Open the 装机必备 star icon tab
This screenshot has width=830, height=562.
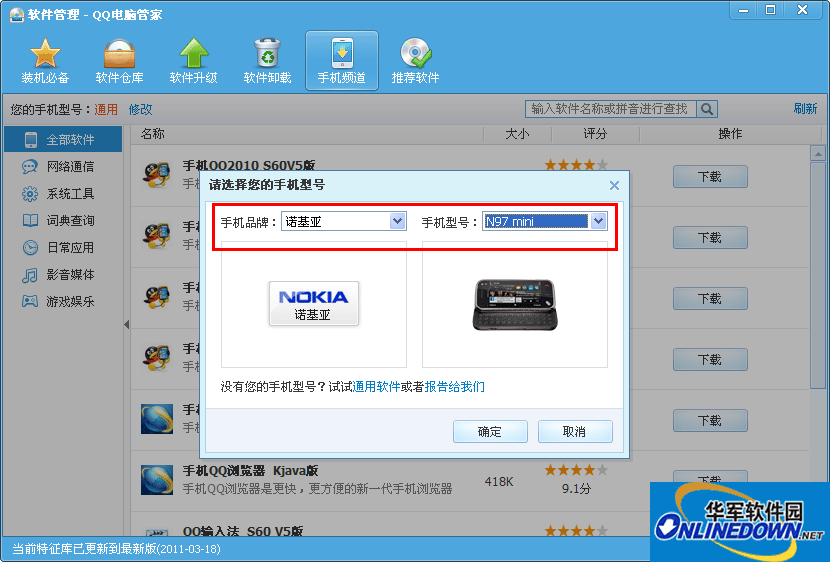[x=45, y=60]
